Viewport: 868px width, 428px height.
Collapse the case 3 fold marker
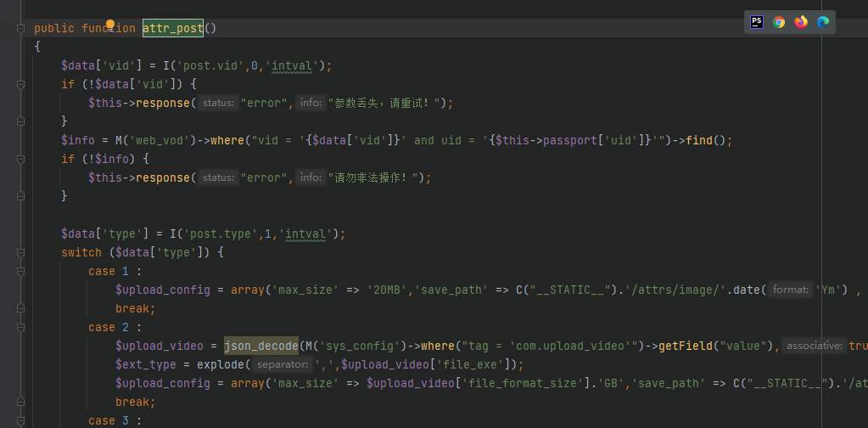[21, 421]
